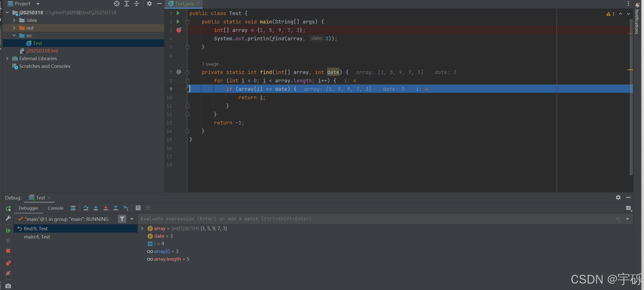The height and width of the screenshot is (290, 644).
Task: Expand the array variable node
Action: [x=142, y=228]
